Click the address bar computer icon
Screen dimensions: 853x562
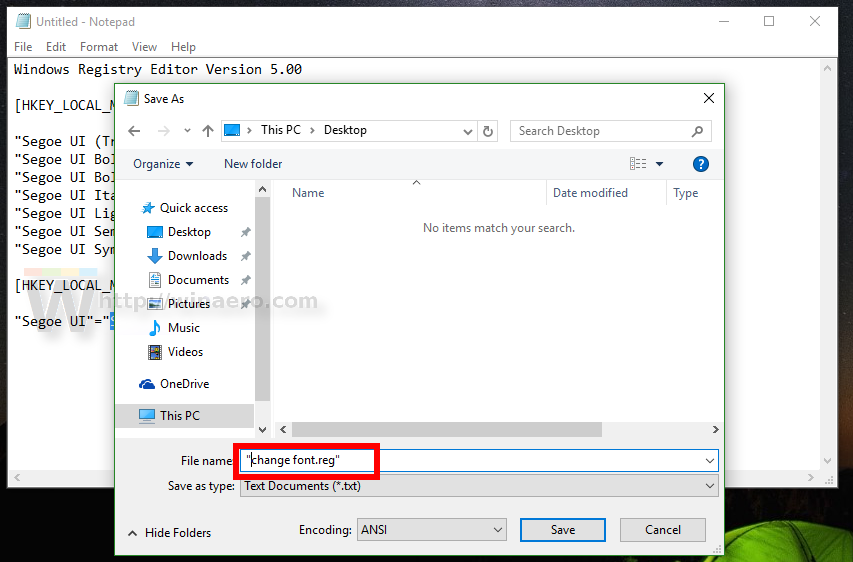tap(232, 131)
